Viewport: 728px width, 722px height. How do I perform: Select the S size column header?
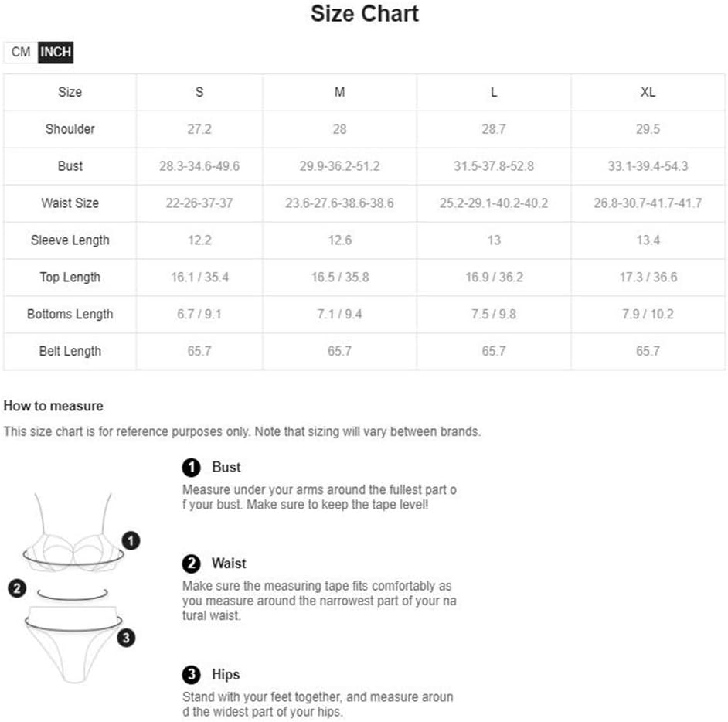click(x=199, y=92)
